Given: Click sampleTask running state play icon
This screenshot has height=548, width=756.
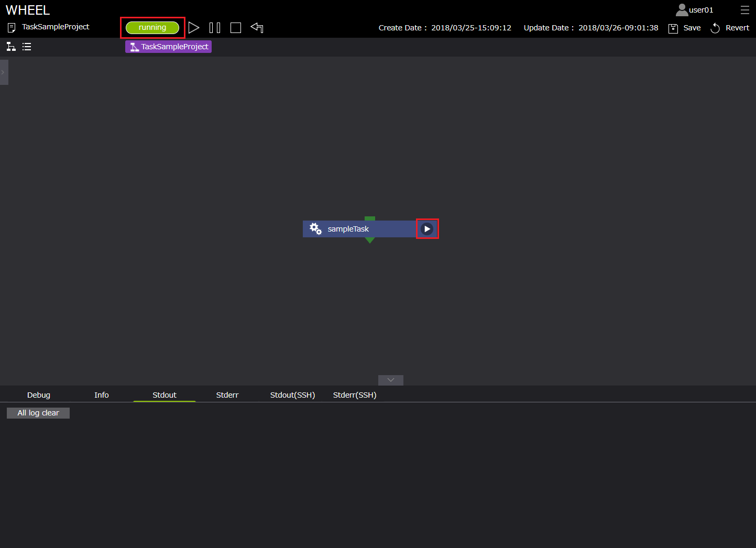Looking at the screenshot, I should (x=427, y=229).
